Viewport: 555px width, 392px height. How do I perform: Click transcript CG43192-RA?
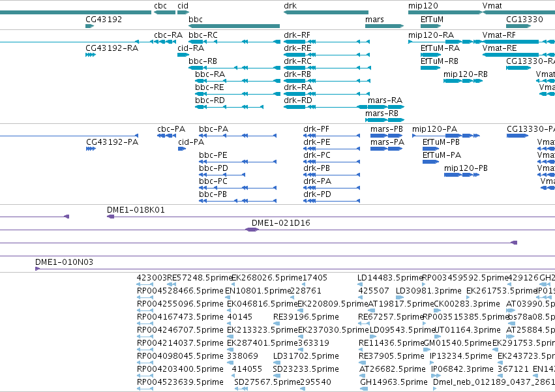pyautogui.click(x=91, y=55)
